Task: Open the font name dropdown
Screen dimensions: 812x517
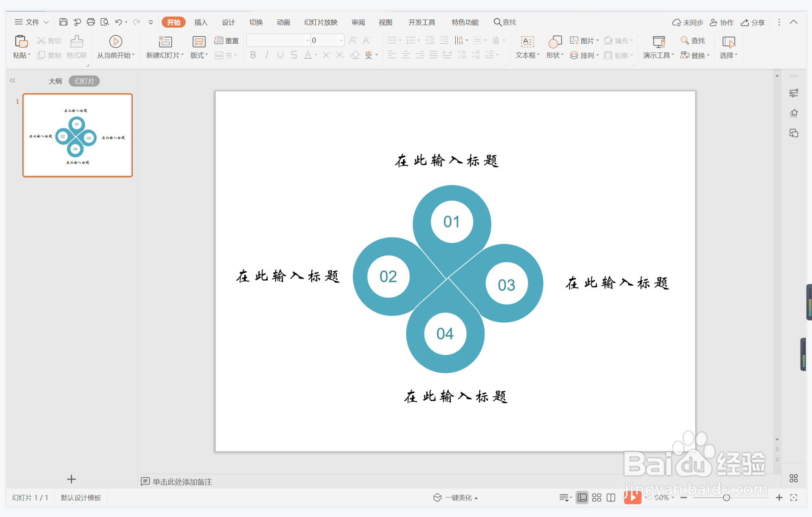Action: click(x=307, y=40)
